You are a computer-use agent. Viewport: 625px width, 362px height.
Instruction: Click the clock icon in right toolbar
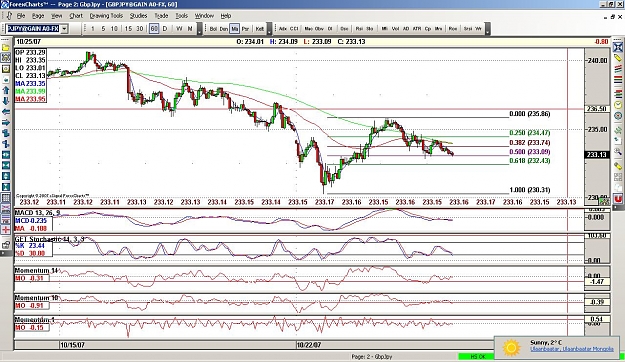[617, 105]
